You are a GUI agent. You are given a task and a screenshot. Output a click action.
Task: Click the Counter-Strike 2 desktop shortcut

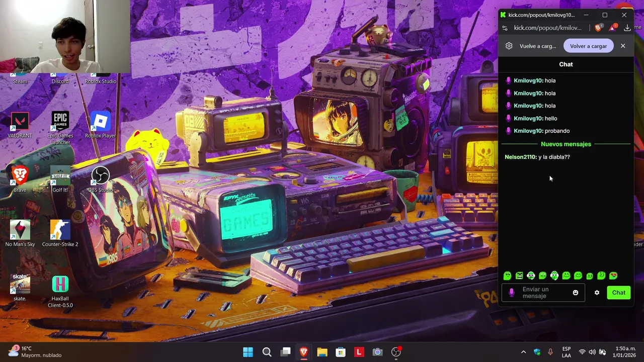[x=60, y=234]
